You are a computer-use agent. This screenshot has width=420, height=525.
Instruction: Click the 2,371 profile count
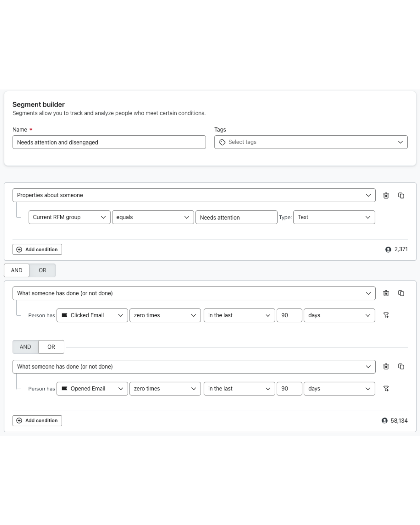[x=401, y=250]
